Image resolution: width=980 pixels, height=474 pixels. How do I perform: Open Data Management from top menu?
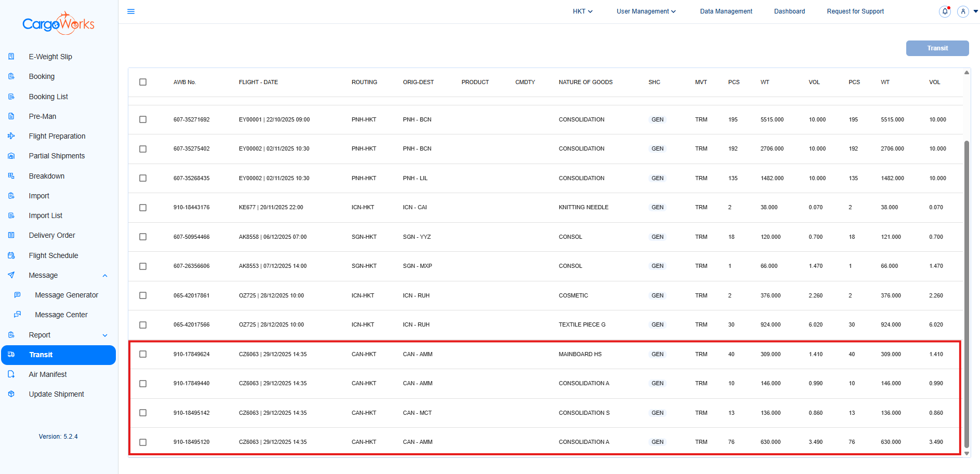point(726,11)
